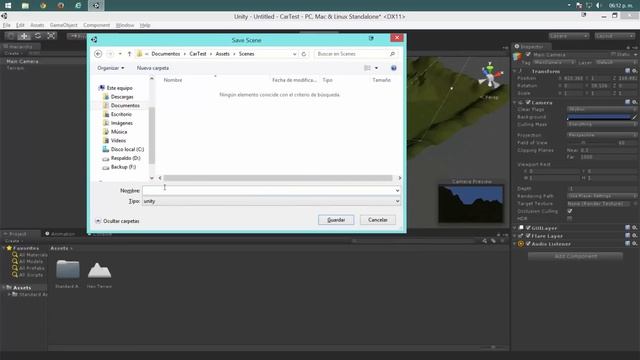Open Clear Flags dropdown
Image resolution: width=640 pixels, height=360 pixels.
(x=602, y=109)
